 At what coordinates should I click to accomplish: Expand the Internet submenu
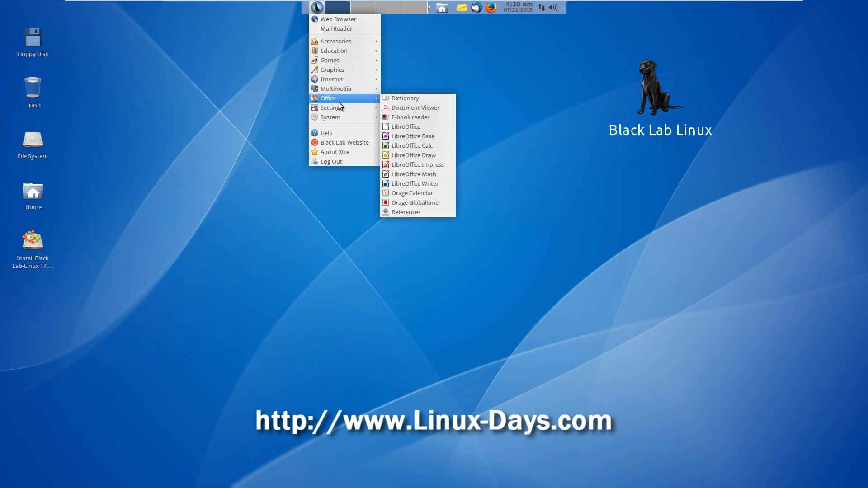344,79
